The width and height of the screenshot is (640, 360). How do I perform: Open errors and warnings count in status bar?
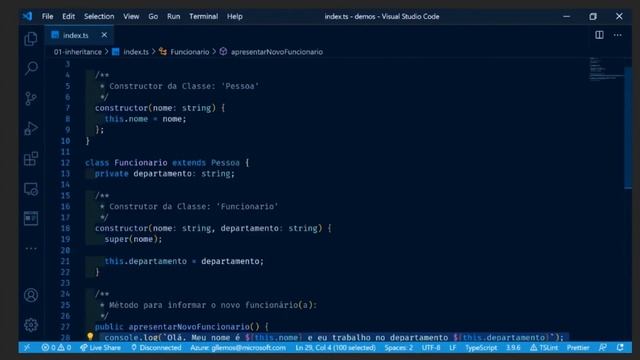56,348
